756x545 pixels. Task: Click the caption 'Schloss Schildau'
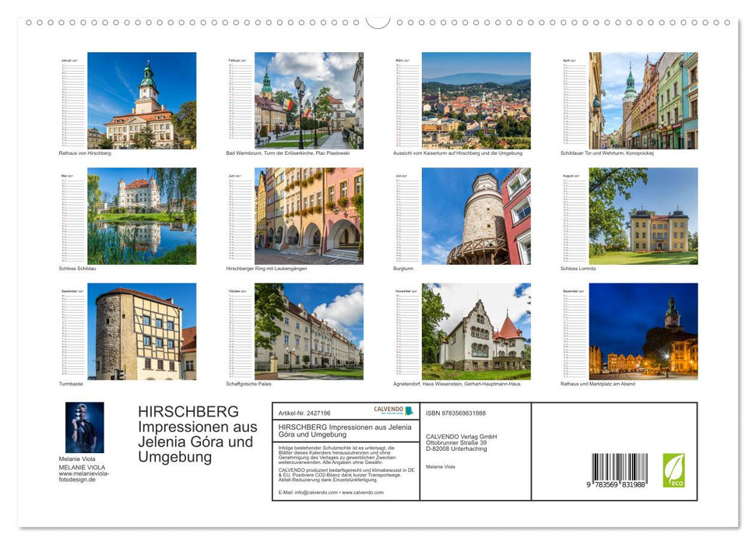pyautogui.click(x=77, y=269)
